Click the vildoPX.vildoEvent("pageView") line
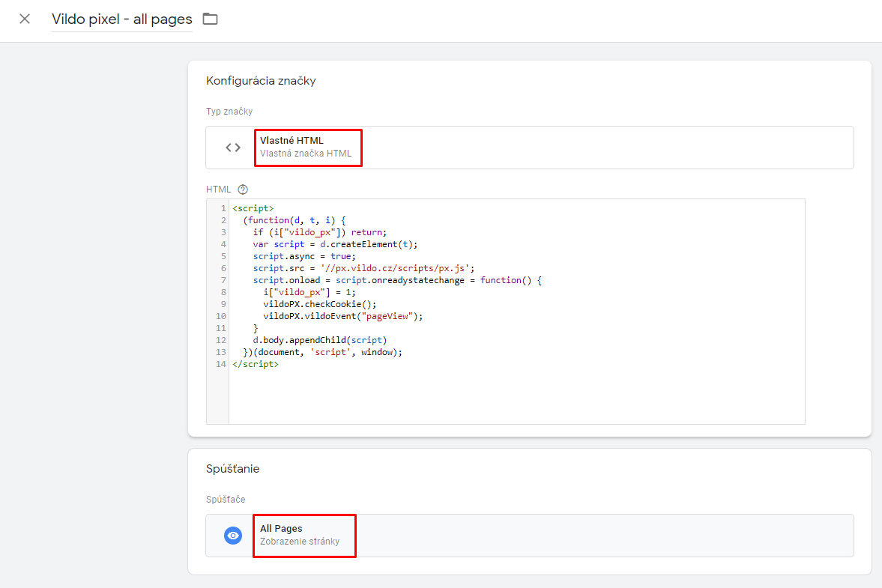The image size is (882, 588). 343,316
